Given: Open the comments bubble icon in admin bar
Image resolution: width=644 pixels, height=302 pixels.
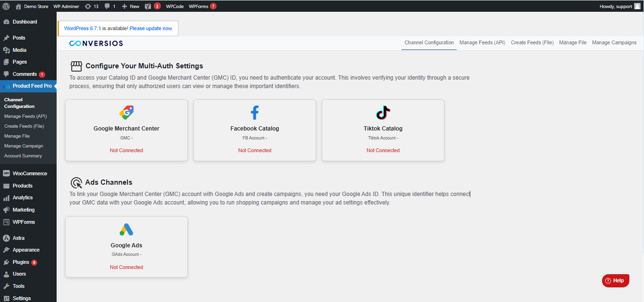Looking at the screenshot, I should [107, 6].
